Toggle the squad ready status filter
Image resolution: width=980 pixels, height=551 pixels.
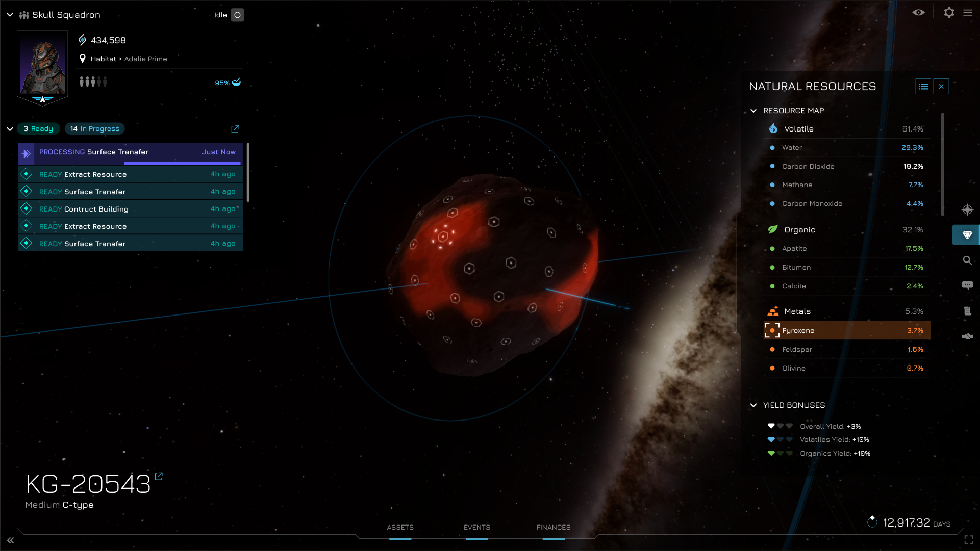click(x=38, y=128)
